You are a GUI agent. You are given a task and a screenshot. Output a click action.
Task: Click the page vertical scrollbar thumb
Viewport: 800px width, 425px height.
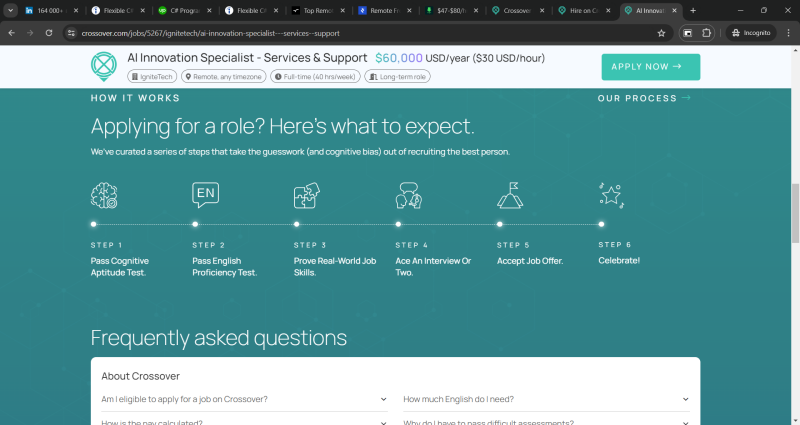coord(795,213)
